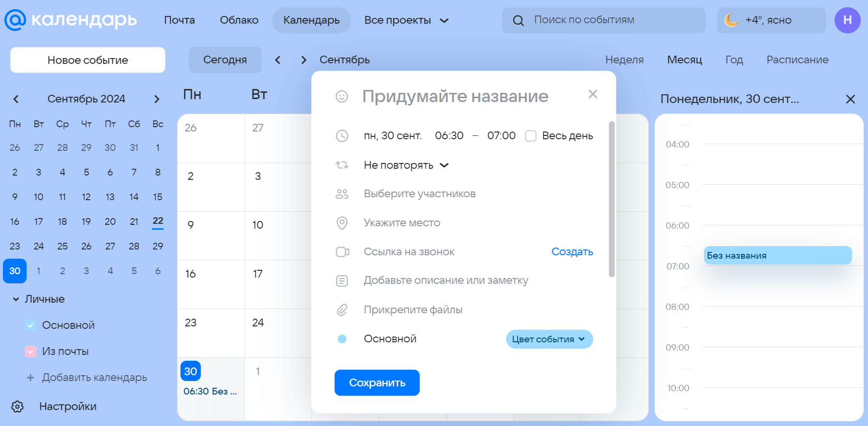Collapse the Личные calendars section
Screen dimensions: 868x426
pyautogui.click(x=16, y=299)
